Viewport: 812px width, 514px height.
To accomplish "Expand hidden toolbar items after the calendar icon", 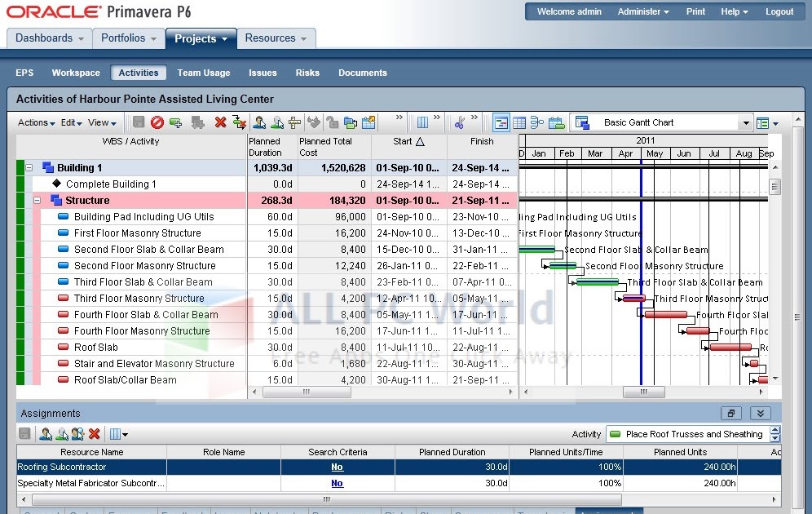I will 399,117.
